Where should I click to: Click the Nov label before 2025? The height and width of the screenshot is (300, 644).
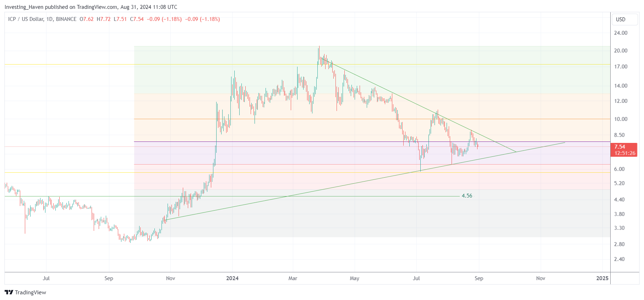tap(541, 278)
